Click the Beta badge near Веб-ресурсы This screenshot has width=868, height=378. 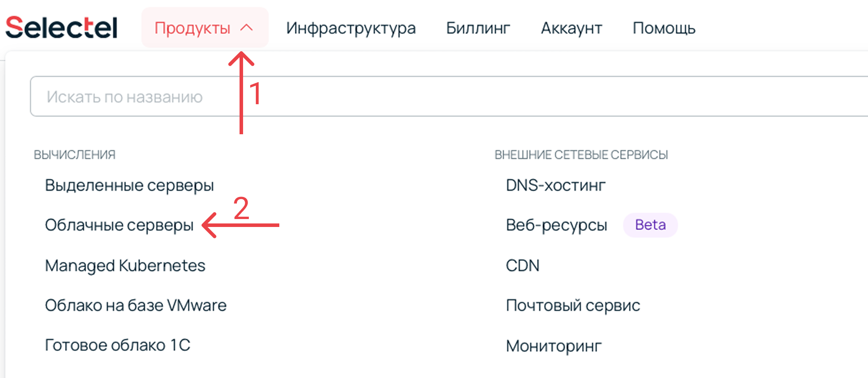pos(650,225)
